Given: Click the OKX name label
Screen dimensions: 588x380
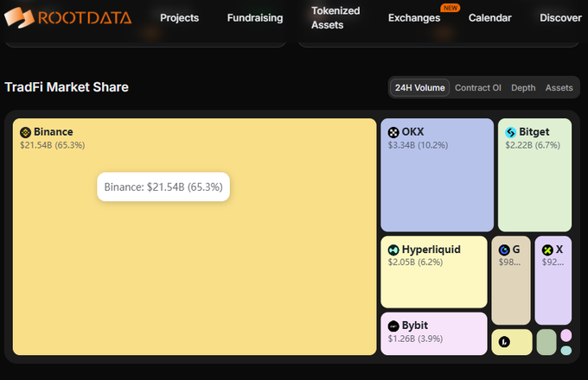Looking at the screenshot, I should click(x=412, y=132).
